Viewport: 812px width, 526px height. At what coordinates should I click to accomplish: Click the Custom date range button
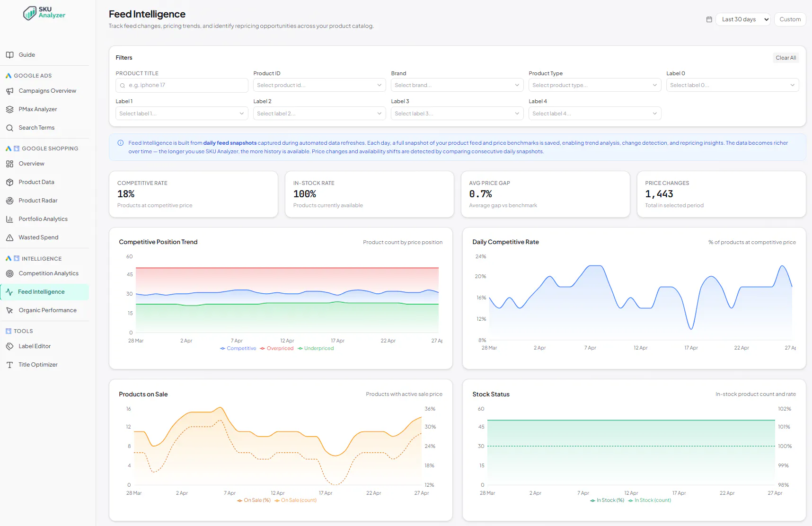pos(790,19)
